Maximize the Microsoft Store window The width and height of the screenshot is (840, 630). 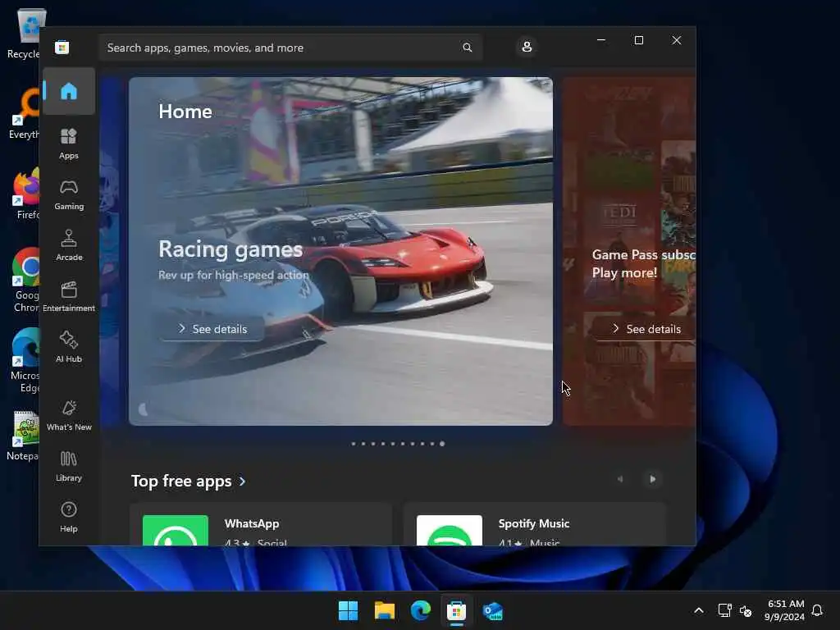(638, 40)
